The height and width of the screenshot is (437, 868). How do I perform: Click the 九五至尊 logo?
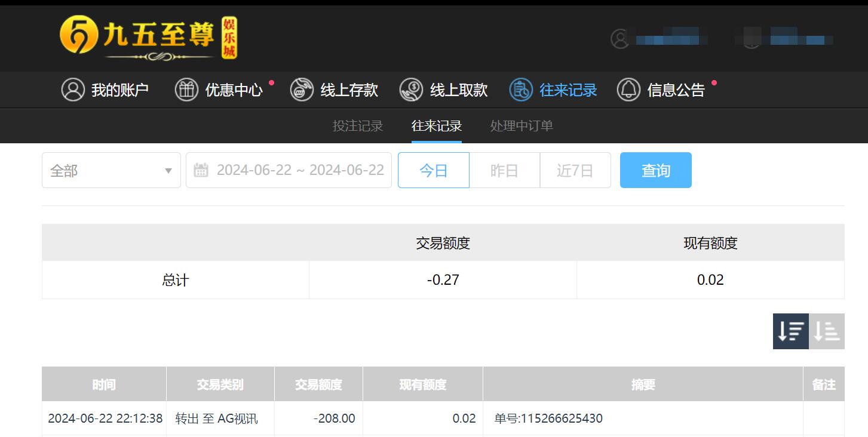tap(148, 38)
